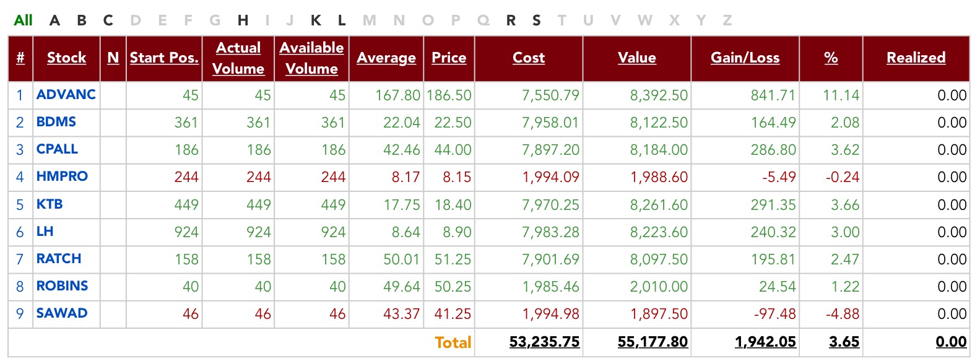This screenshot has width=980, height=361.
Task: Click HMPRO average value 8.17
Action: [x=405, y=177]
